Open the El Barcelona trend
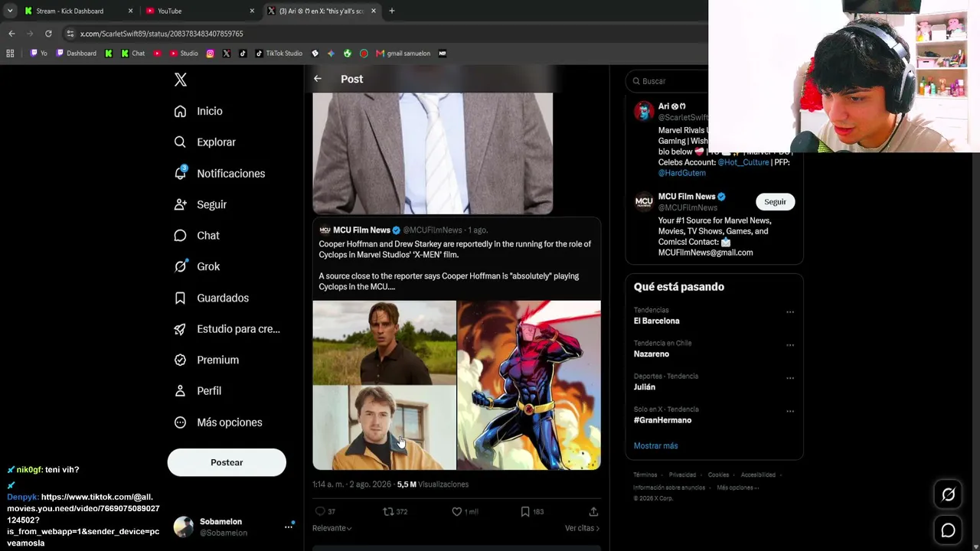Image resolution: width=980 pixels, height=551 pixels. [x=656, y=321]
